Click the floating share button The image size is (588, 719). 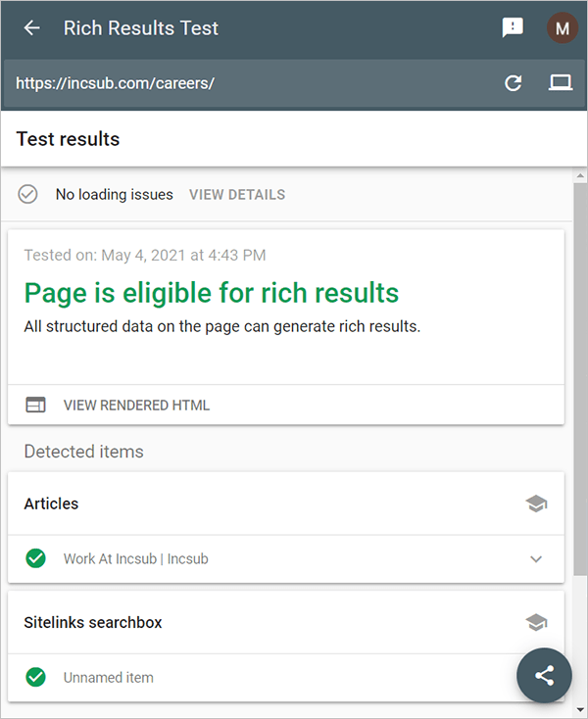[545, 675]
